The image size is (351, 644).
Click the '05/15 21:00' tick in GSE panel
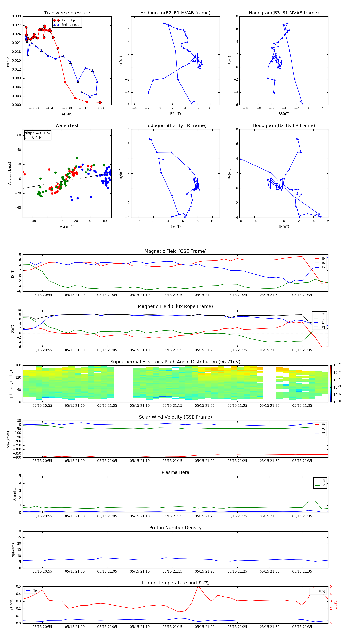[75, 295]
